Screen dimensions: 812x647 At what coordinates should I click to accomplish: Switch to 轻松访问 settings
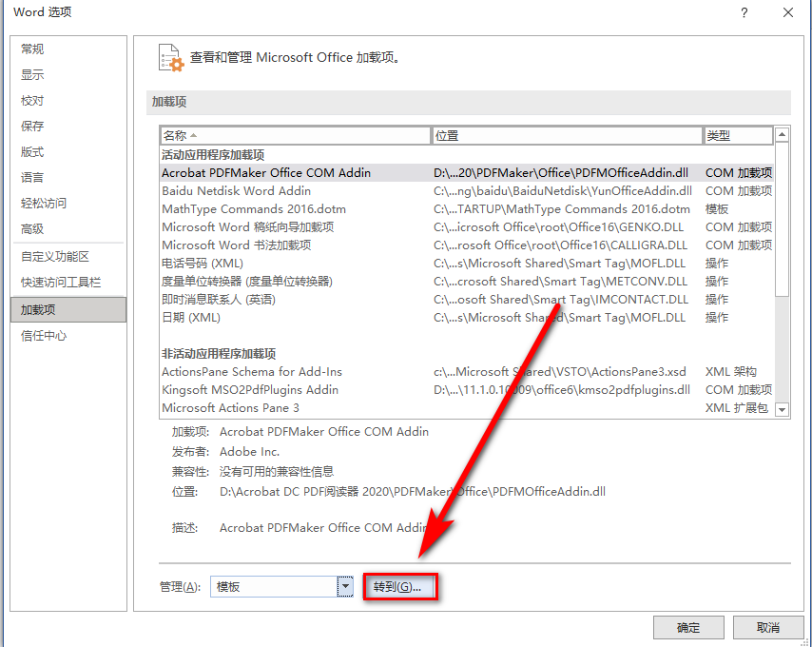coord(68,203)
